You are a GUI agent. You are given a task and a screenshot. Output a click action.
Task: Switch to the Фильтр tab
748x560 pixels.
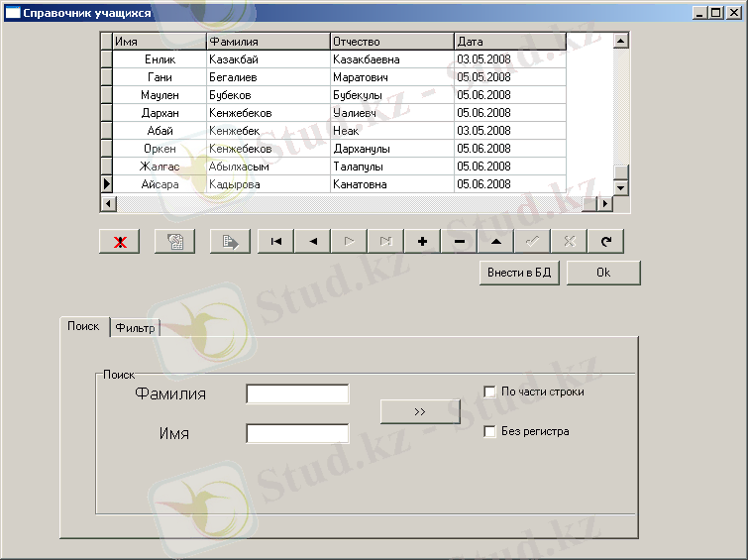pos(135,328)
